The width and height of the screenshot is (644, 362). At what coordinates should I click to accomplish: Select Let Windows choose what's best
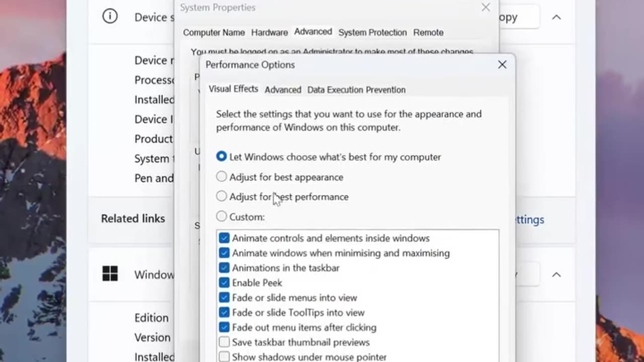pyautogui.click(x=221, y=157)
